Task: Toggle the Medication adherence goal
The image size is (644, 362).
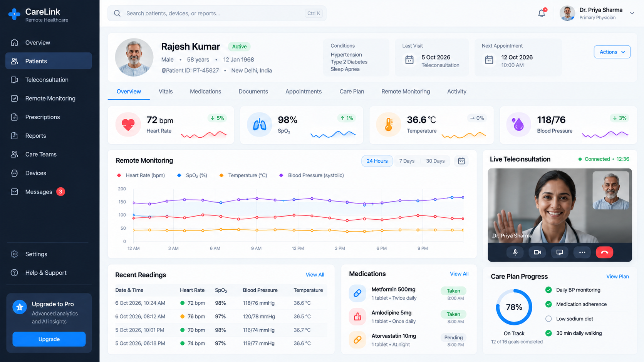Action: coord(548,304)
